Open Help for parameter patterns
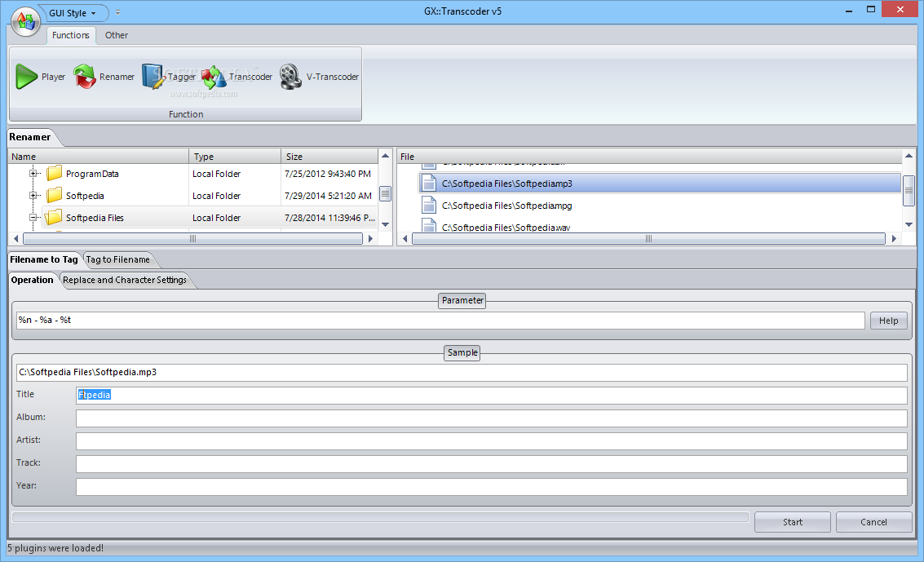This screenshot has height=562, width=924. tap(889, 321)
